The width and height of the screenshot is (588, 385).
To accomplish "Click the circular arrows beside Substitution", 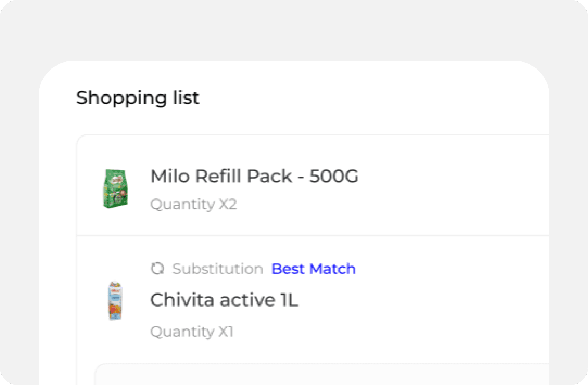I will pos(157,269).
